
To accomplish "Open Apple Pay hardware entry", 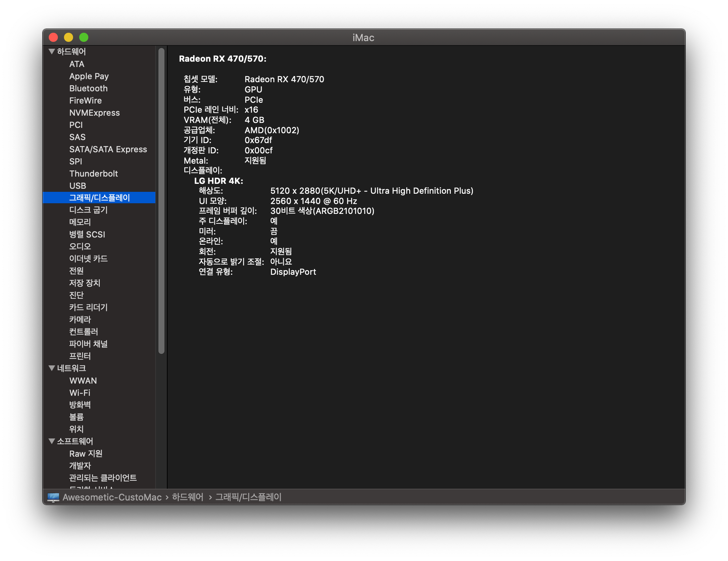I will (x=89, y=76).
